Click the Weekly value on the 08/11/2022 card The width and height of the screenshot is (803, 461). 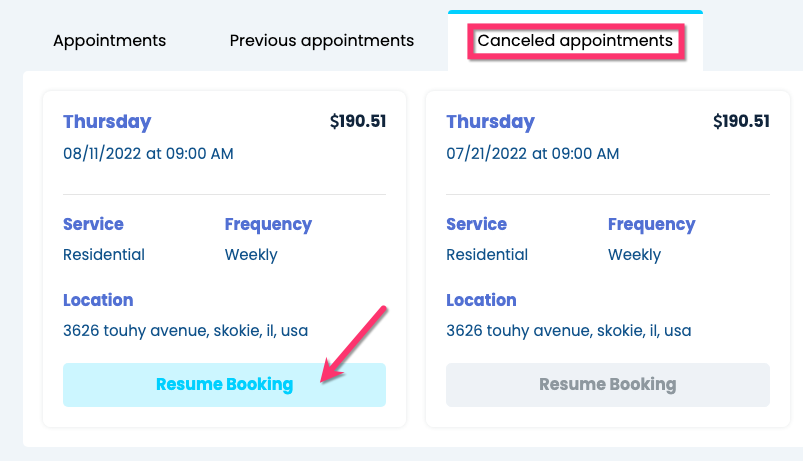(x=251, y=255)
